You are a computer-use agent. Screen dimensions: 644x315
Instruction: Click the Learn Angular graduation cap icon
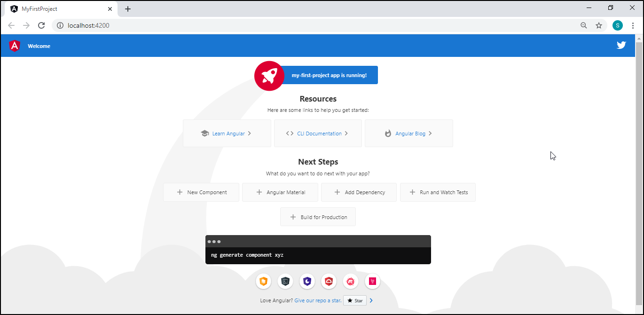click(x=204, y=134)
